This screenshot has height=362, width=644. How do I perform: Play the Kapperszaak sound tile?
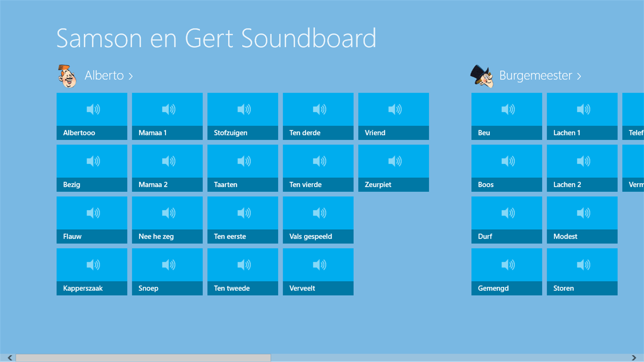pyautogui.click(x=92, y=272)
